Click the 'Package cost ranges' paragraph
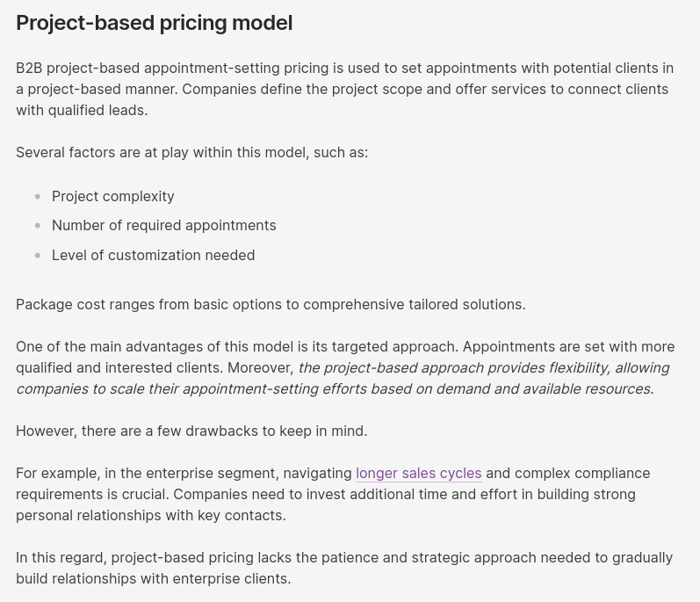The width and height of the screenshot is (700, 602). coord(271,304)
